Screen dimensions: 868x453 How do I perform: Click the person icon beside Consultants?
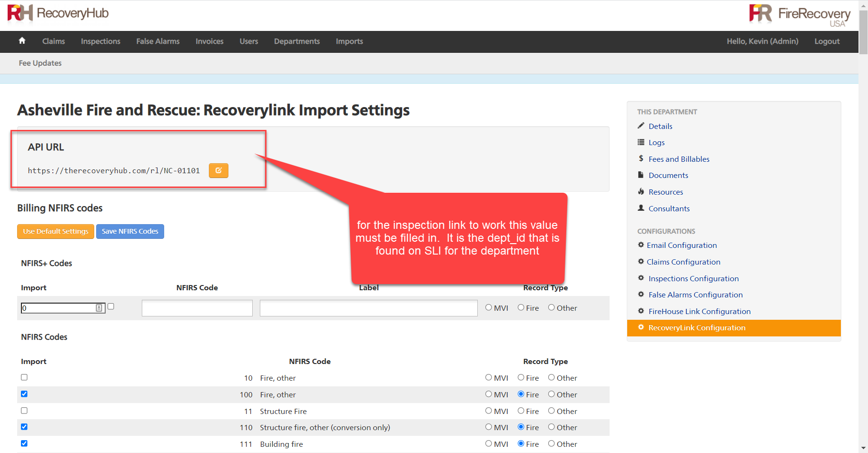tap(641, 208)
